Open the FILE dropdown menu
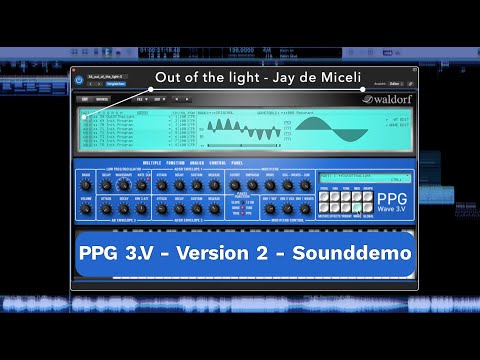 tap(142, 99)
